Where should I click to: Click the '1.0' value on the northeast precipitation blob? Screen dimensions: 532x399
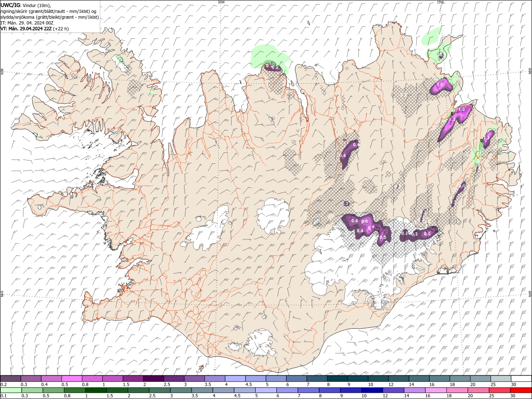[440, 84]
